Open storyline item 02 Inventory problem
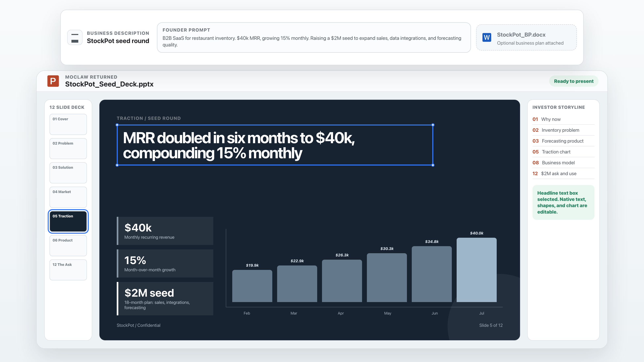Screen dimensions: 644x362 point(563,130)
